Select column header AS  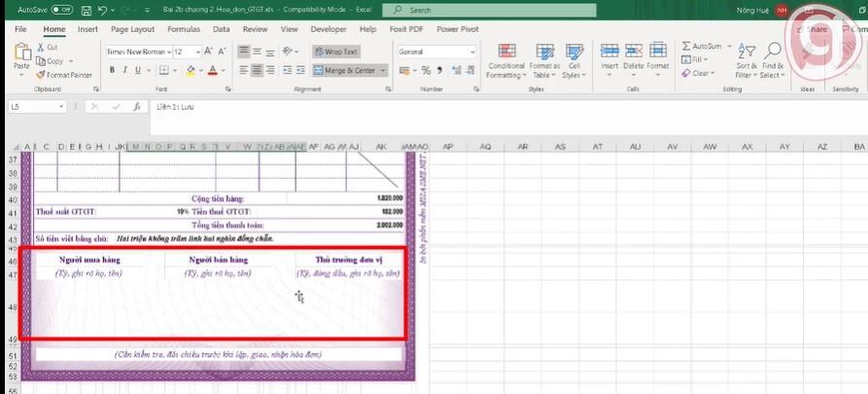[560, 146]
